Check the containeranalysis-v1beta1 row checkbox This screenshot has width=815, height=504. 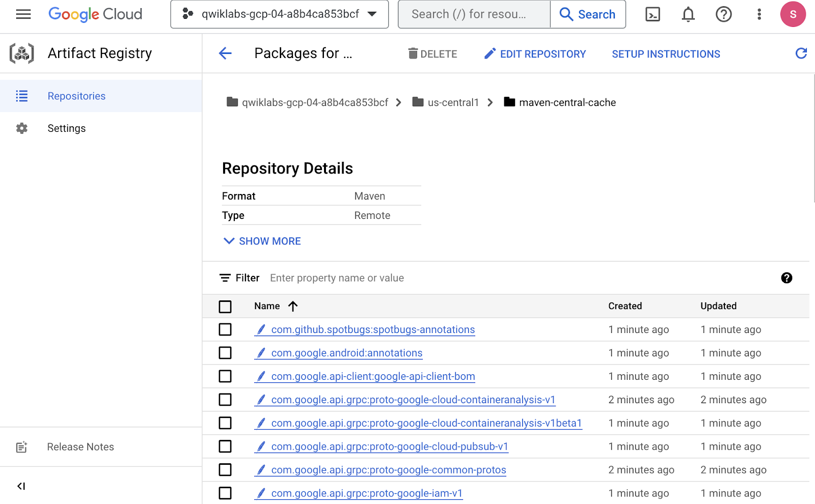pyautogui.click(x=225, y=423)
